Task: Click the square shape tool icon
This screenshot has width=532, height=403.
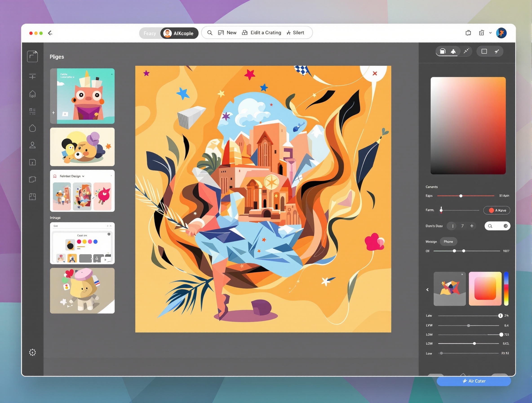Action: [484, 51]
